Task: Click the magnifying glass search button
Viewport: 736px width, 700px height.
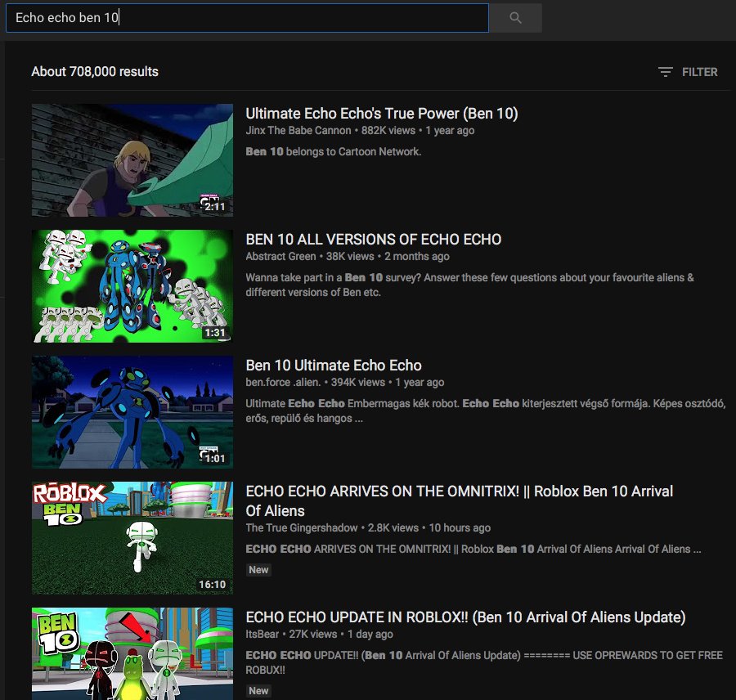Action: coord(515,18)
